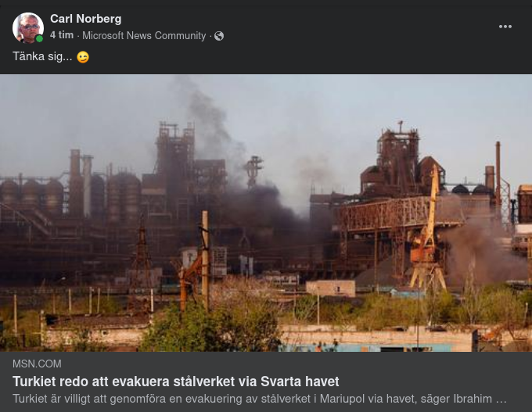Open the steel plant article image
Image resolution: width=532 pixels, height=412 pixels.
[x=266, y=213]
